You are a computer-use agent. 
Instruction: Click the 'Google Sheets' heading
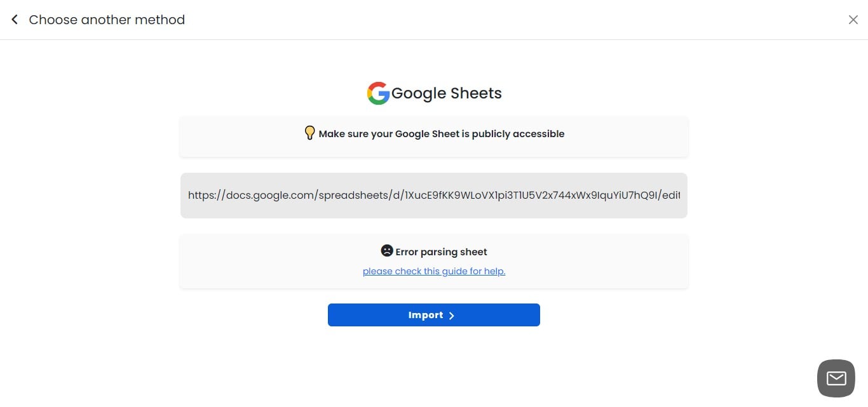click(446, 93)
